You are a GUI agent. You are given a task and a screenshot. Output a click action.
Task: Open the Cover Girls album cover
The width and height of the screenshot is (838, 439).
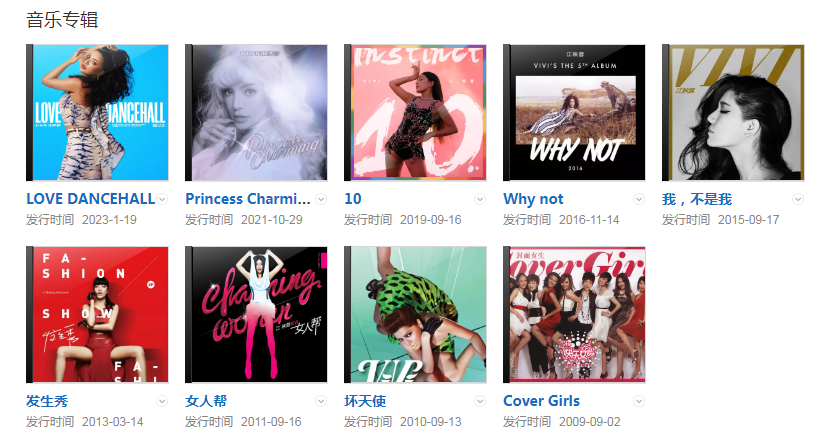(574, 315)
